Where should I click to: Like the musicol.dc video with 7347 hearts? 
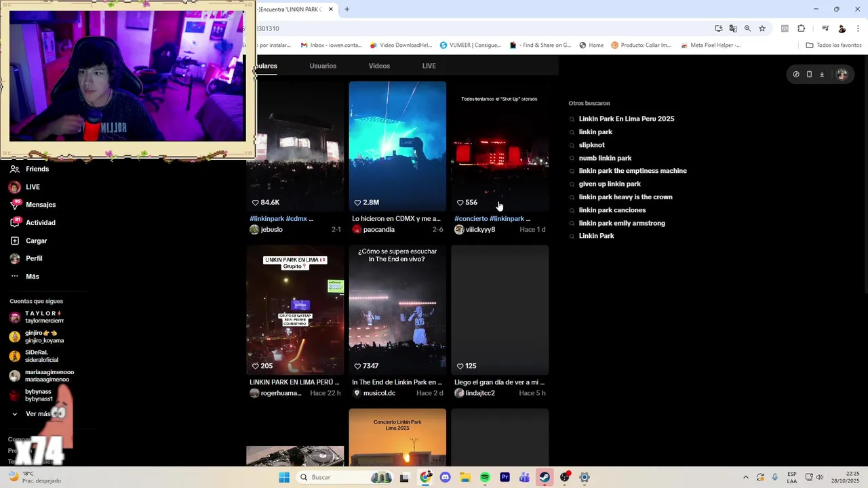coord(357,366)
